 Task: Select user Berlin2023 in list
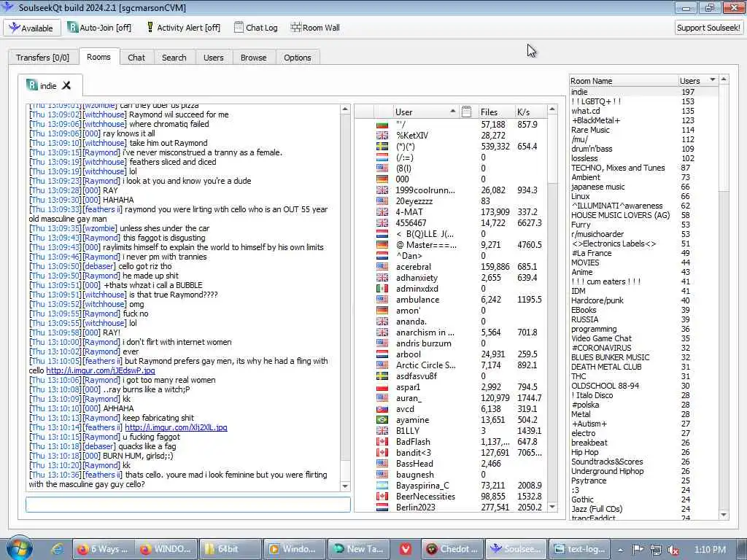415,507
